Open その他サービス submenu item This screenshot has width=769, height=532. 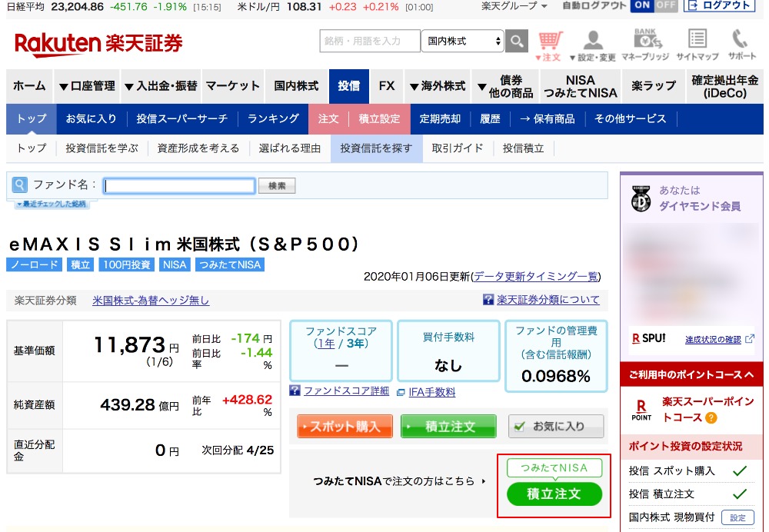631,118
